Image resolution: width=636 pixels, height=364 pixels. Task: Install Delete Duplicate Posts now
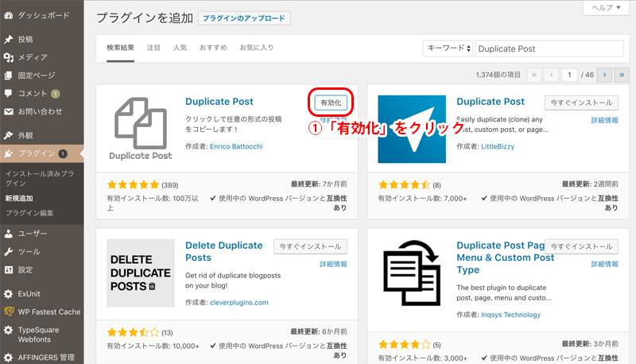point(310,246)
